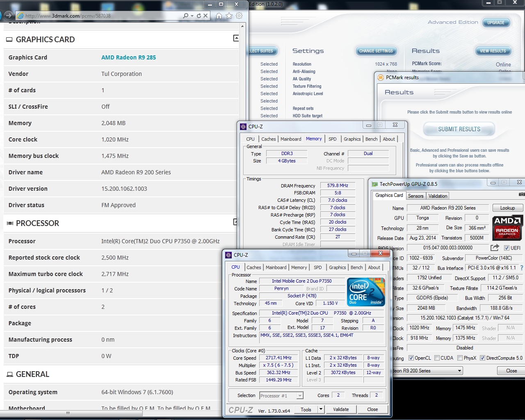This screenshot has height=420, width=525.
Task: Open Bench tab in front CPU-Z
Action: [357, 267]
